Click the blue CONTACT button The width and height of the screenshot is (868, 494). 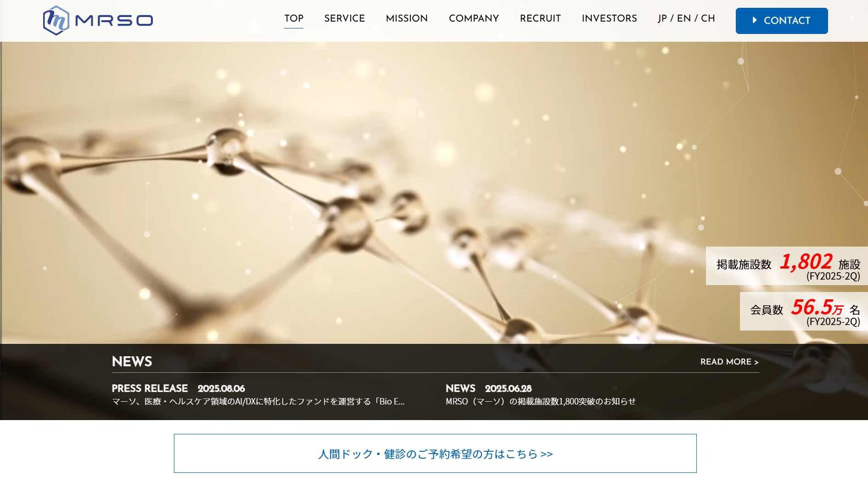[781, 21]
